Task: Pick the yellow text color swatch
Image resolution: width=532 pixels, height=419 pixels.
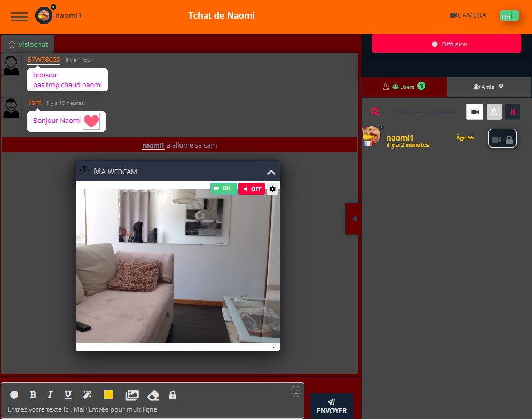Action: tap(108, 394)
